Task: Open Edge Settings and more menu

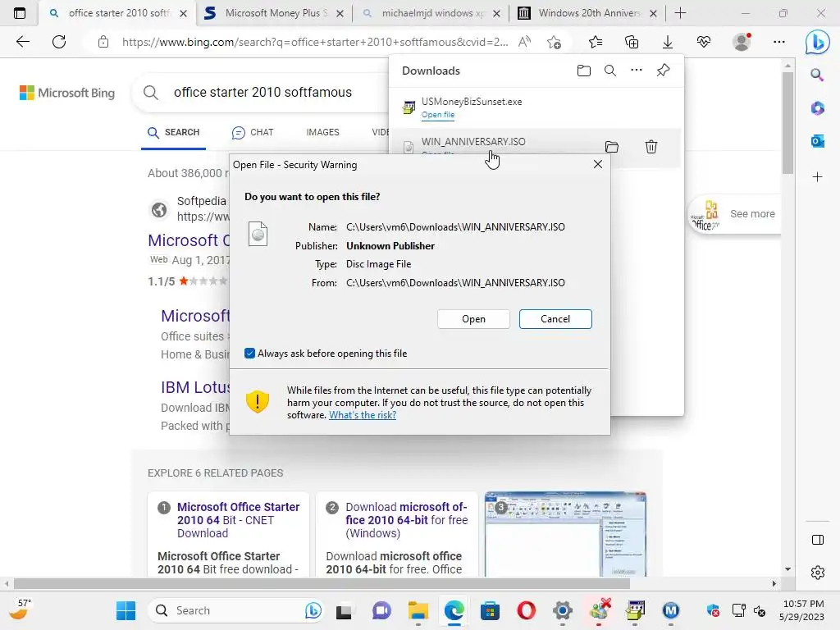Action: click(779, 42)
